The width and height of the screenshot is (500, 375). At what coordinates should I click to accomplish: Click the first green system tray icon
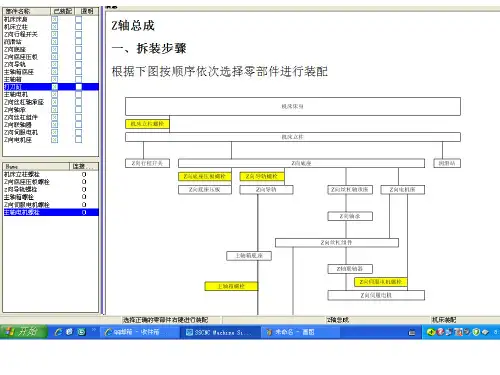coord(430,332)
